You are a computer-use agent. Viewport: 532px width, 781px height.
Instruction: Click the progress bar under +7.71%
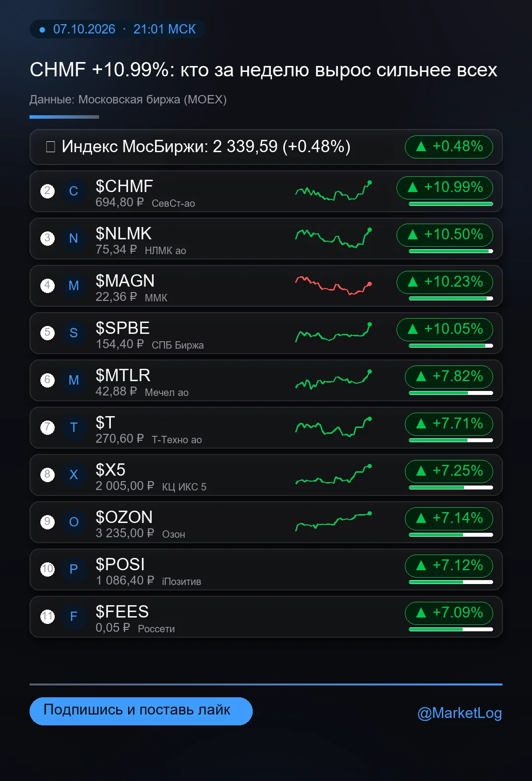coord(451,440)
